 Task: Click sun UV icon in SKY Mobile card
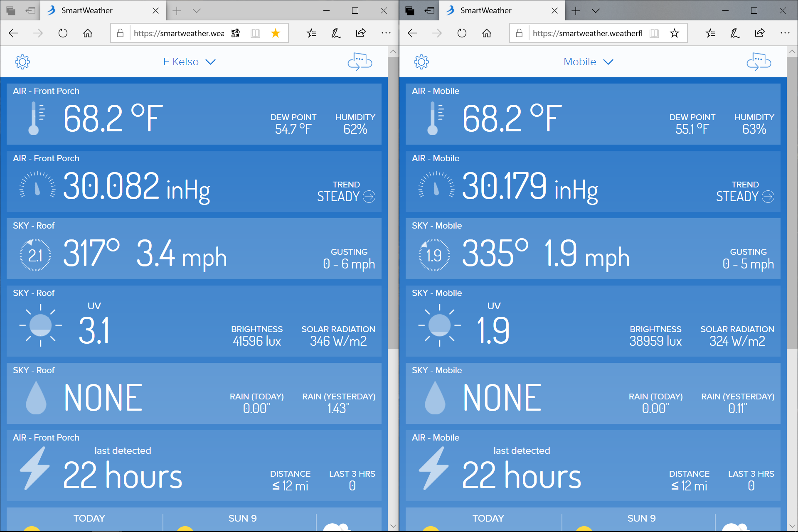pos(439,325)
